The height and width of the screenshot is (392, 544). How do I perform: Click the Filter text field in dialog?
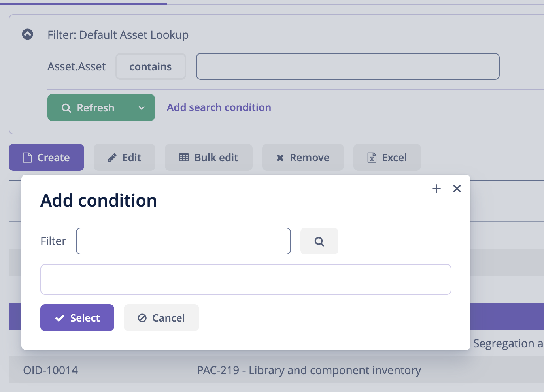click(183, 241)
